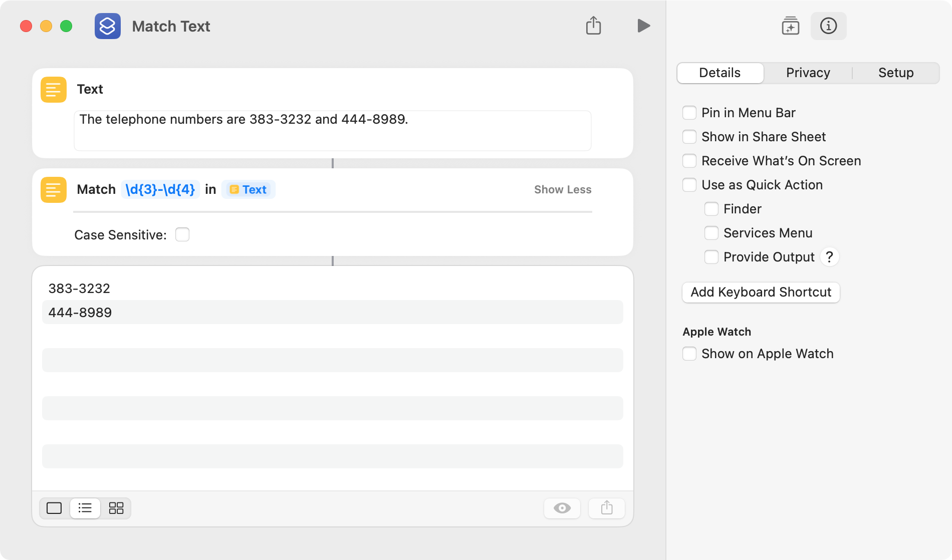Open the action library icon
Screen dimensions: 952x560
point(790,26)
